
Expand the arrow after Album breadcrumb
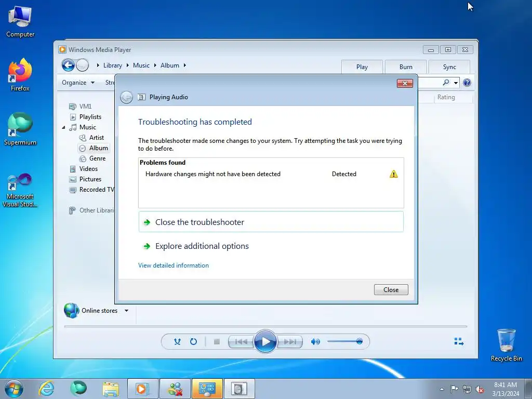tap(184, 65)
